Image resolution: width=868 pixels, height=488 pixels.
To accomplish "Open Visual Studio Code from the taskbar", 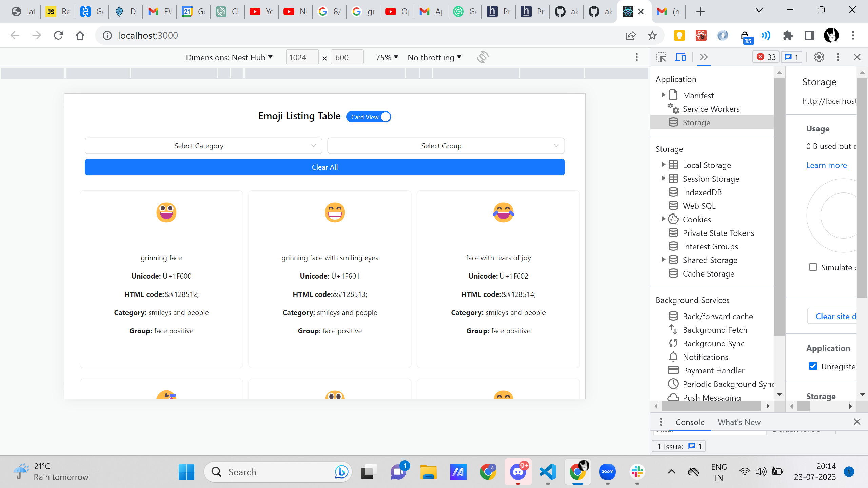I will (548, 472).
